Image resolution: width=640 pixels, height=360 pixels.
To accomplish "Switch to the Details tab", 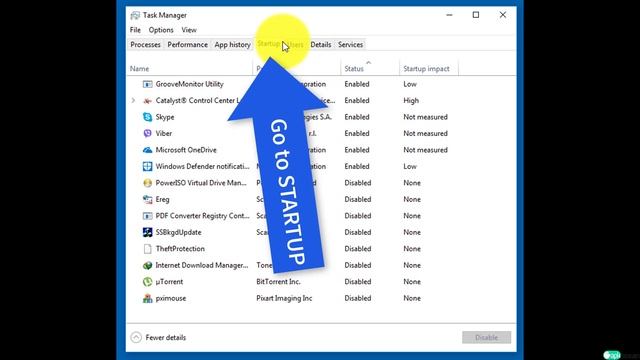I will pyautogui.click(x=320, y=44).
